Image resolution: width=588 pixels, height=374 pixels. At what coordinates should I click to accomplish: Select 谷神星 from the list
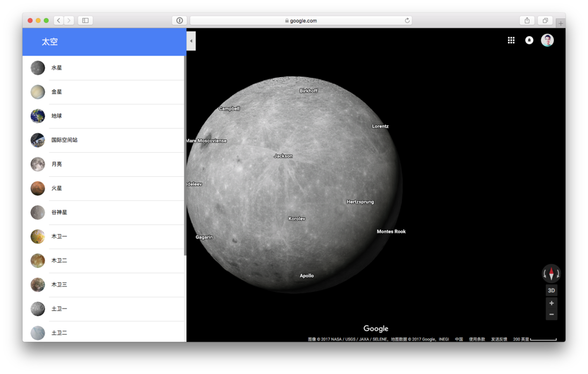(103, 212)
